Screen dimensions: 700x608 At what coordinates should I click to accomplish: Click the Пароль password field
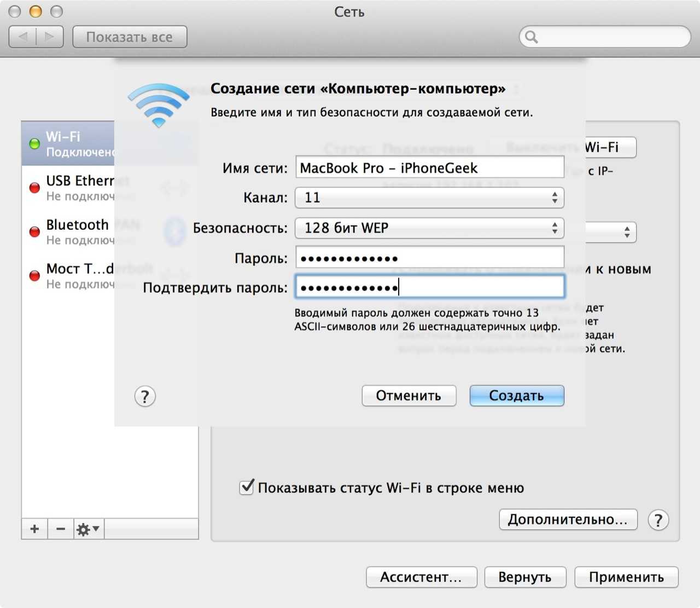coord(429,258)
